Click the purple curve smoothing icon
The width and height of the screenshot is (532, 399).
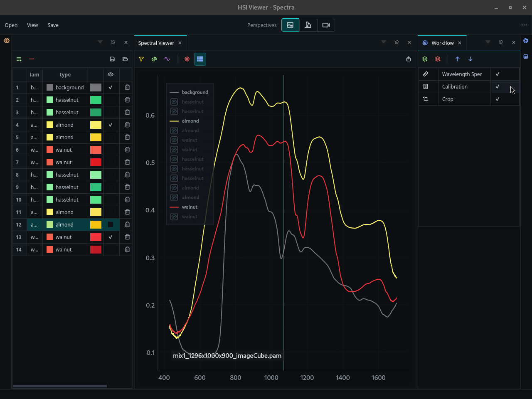pyautogui.click(x=167, y=59)
